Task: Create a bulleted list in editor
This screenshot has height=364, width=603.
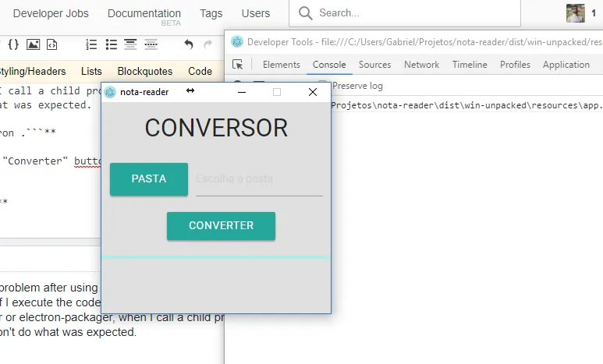Action: point(111,44)
